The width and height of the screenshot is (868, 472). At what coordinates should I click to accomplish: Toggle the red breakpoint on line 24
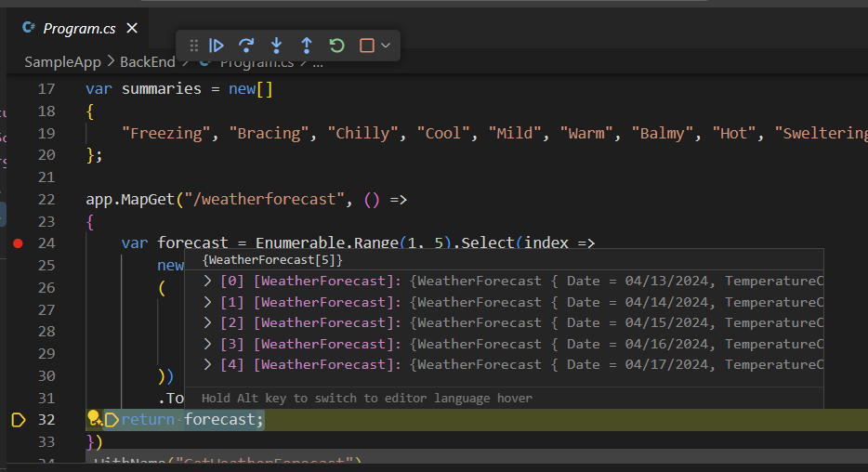tap(18, 243)
